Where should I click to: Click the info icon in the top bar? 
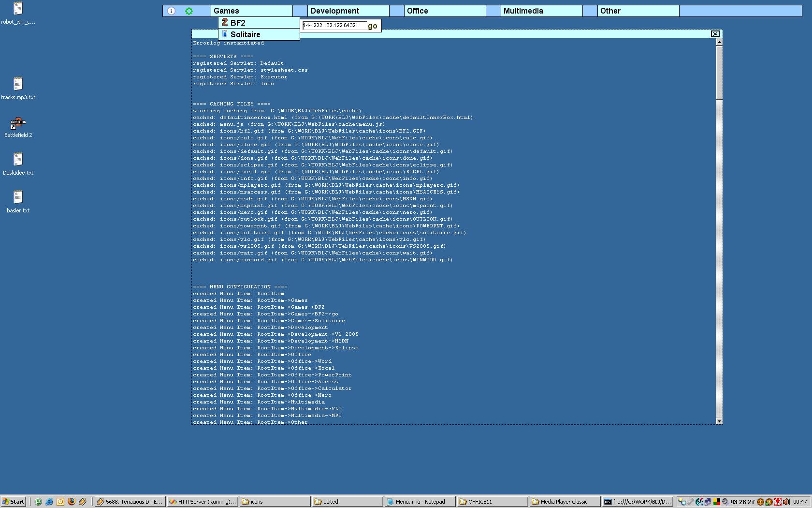click(171, 11)
